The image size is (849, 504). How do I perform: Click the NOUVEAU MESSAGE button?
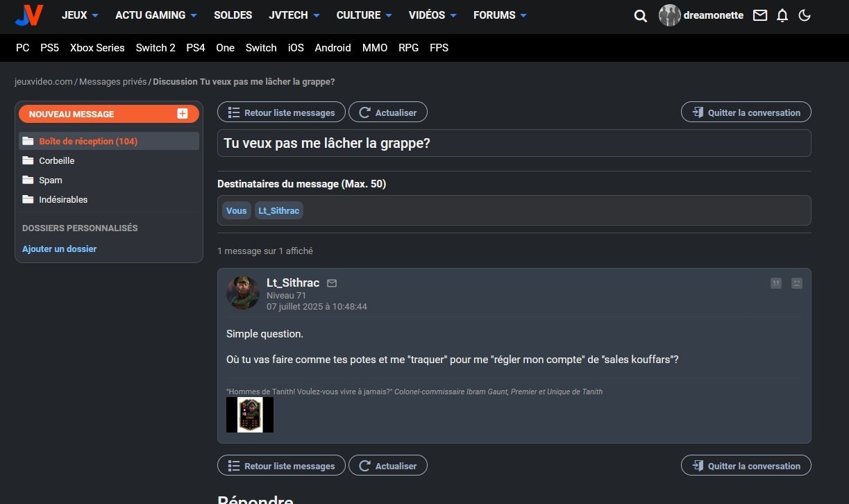pyautogui.click(x=109, y=114)
